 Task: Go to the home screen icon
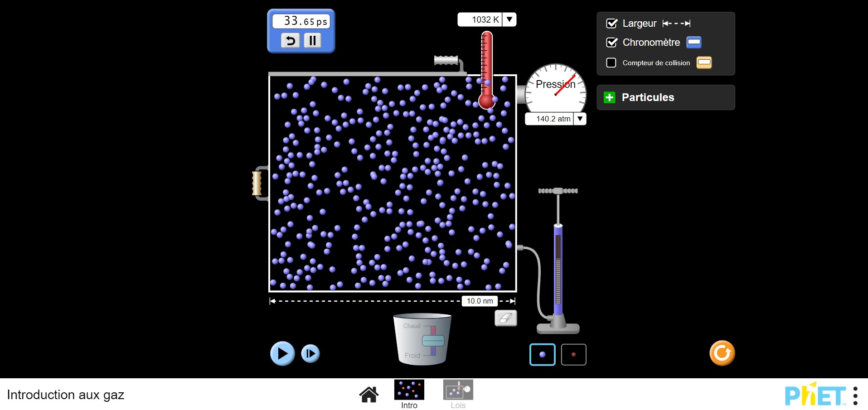(x=369, y=394)
